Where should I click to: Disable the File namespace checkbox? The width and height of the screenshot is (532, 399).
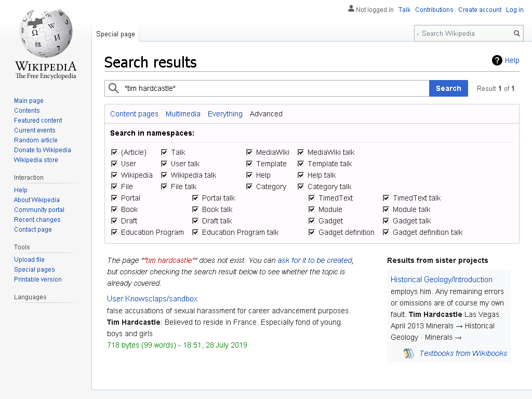coord(114,187)
